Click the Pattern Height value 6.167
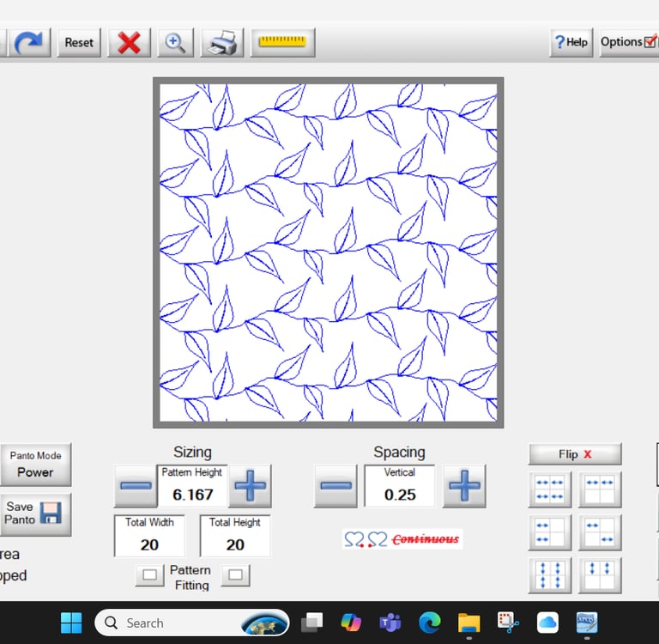659x644 pixels. [192, 495]
